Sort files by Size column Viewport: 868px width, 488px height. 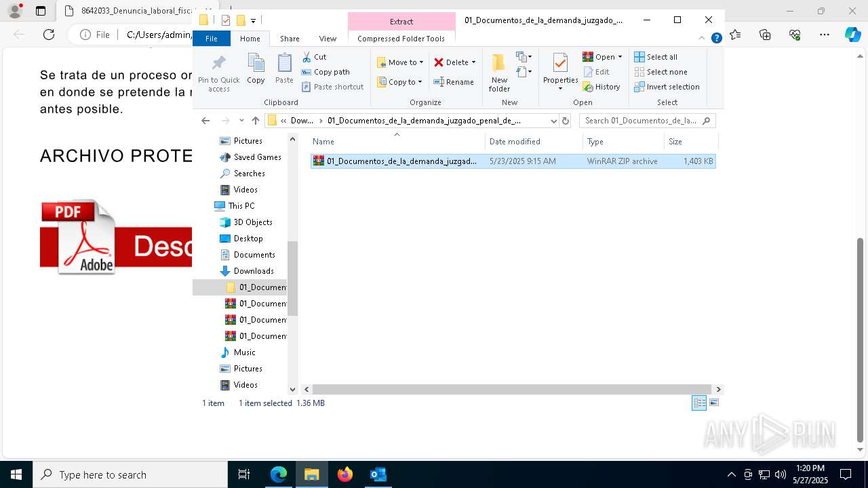(x=690, y=142)
